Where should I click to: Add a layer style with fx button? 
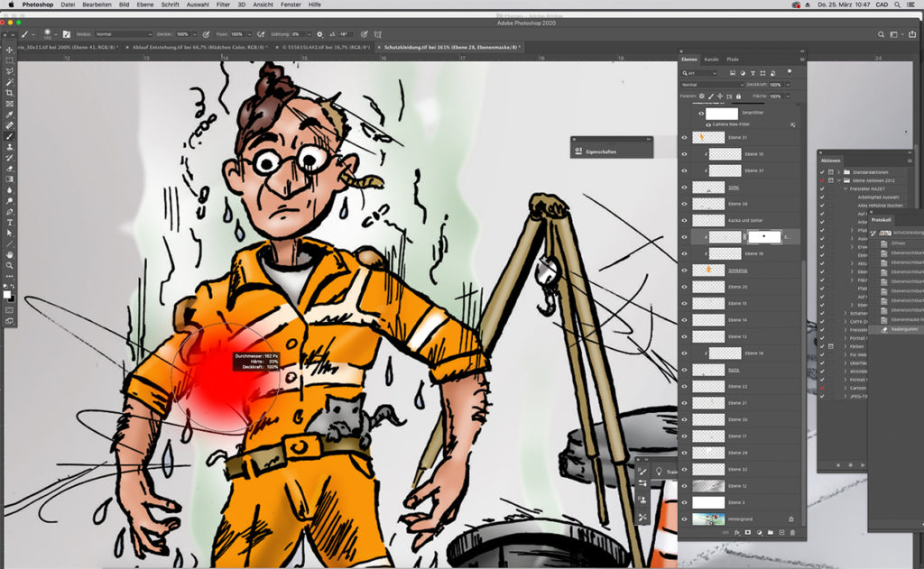[736, 533]
